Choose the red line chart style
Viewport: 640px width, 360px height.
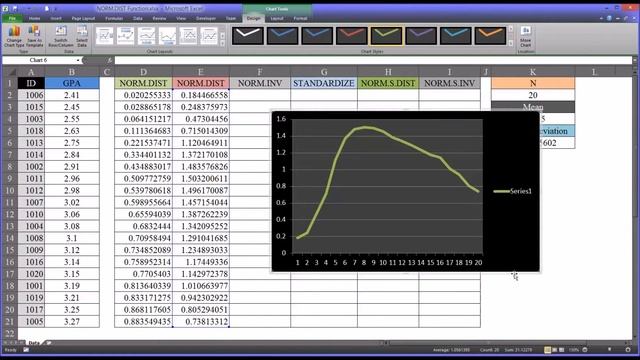[x=351, y=36]
